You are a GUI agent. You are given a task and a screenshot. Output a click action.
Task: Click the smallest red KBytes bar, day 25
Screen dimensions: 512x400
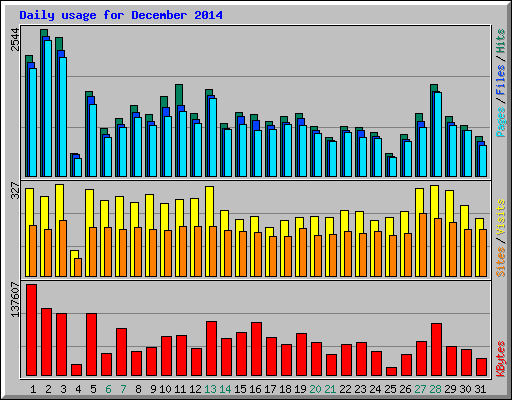(392, 371)
